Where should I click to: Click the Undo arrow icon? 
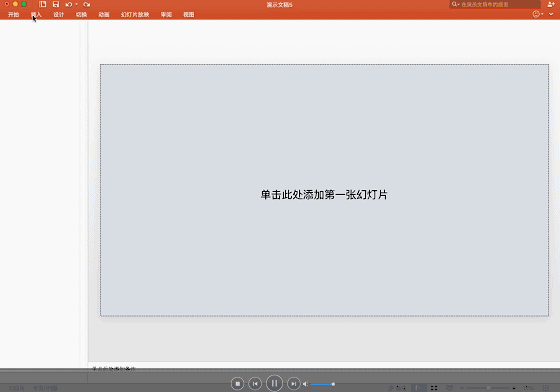[x=69, y=4]
